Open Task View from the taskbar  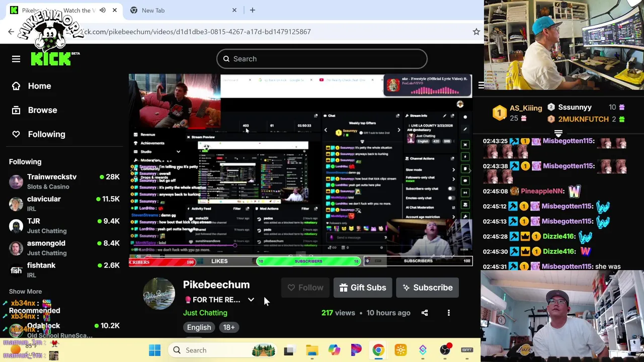click(x=289, y=350)
